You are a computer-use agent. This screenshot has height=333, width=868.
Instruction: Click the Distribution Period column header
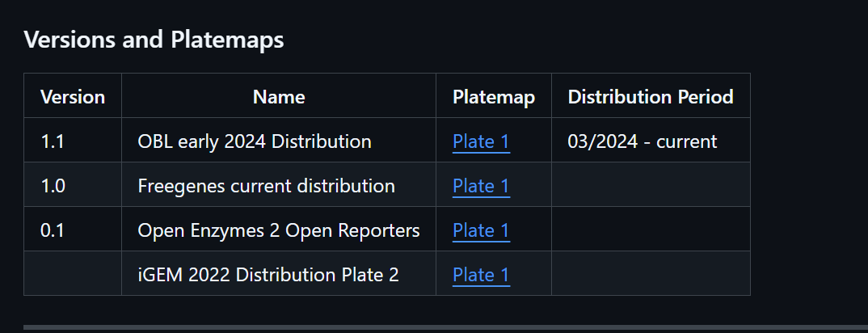click(x=651, y=97)
